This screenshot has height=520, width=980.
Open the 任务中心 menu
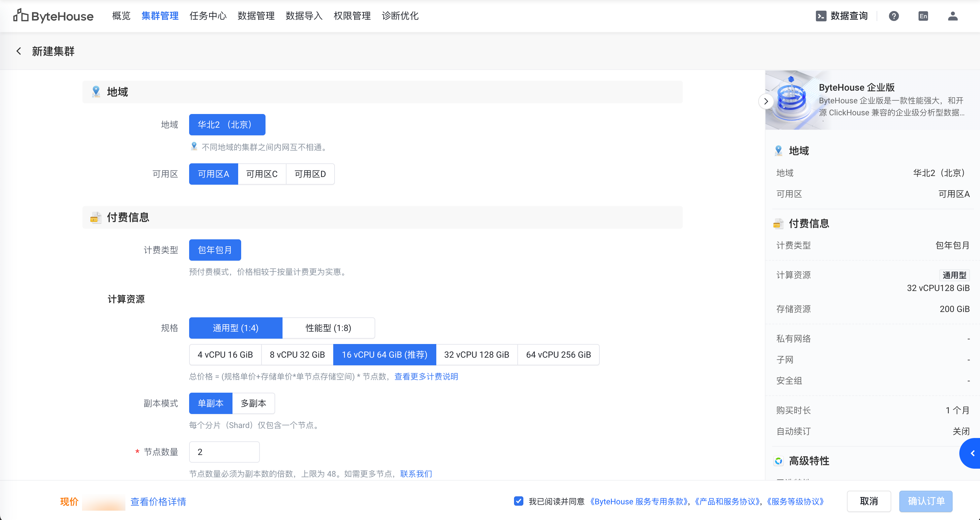[x=208, y=16]
